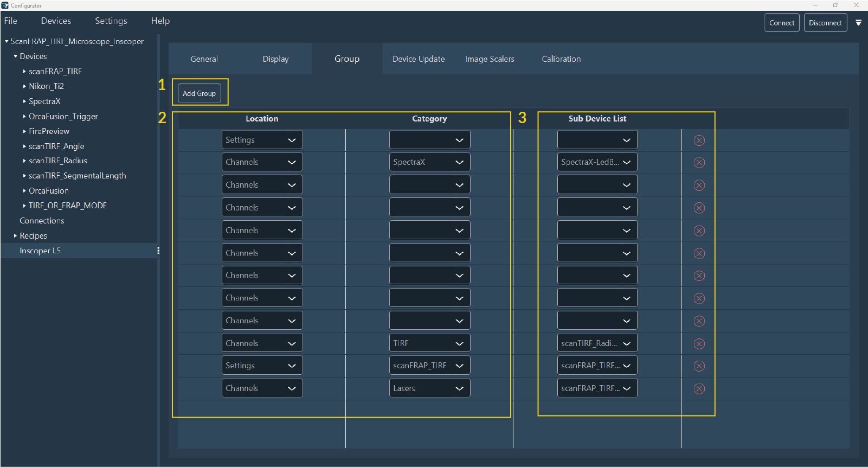Click the Add Group button
This screenshot has height=467, width=868.
click(199, 93)
